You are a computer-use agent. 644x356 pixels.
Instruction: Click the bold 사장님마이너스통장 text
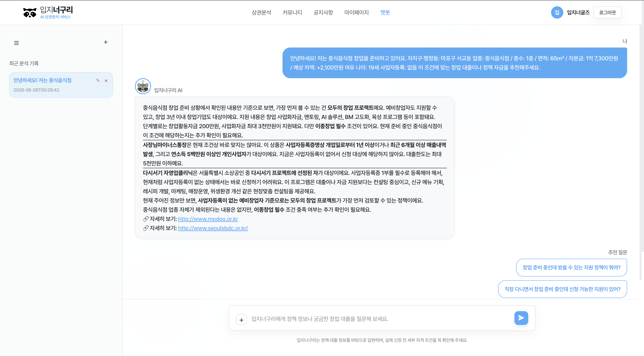(x=165, y=145)
